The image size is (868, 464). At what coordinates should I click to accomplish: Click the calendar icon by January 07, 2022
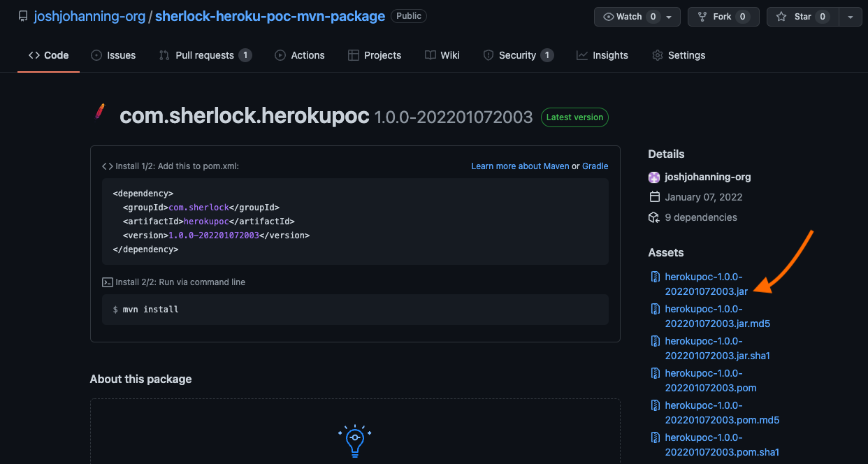654,197
